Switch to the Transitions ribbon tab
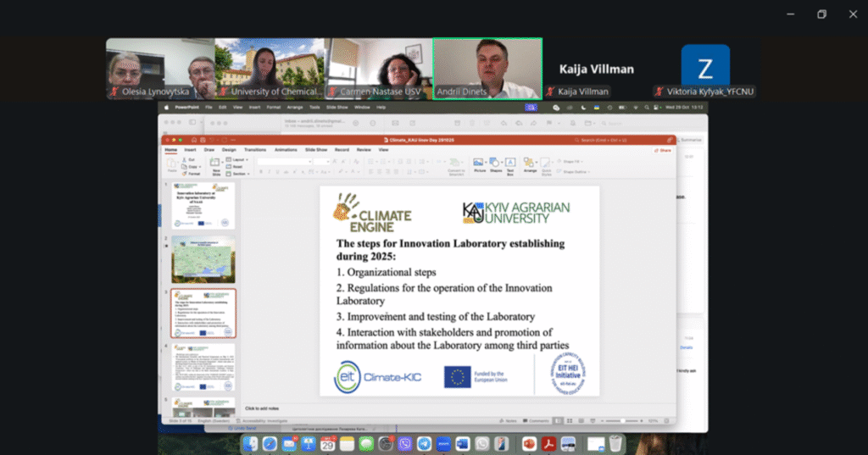Viewport: 868px width, 455px height. coord(254,149)
